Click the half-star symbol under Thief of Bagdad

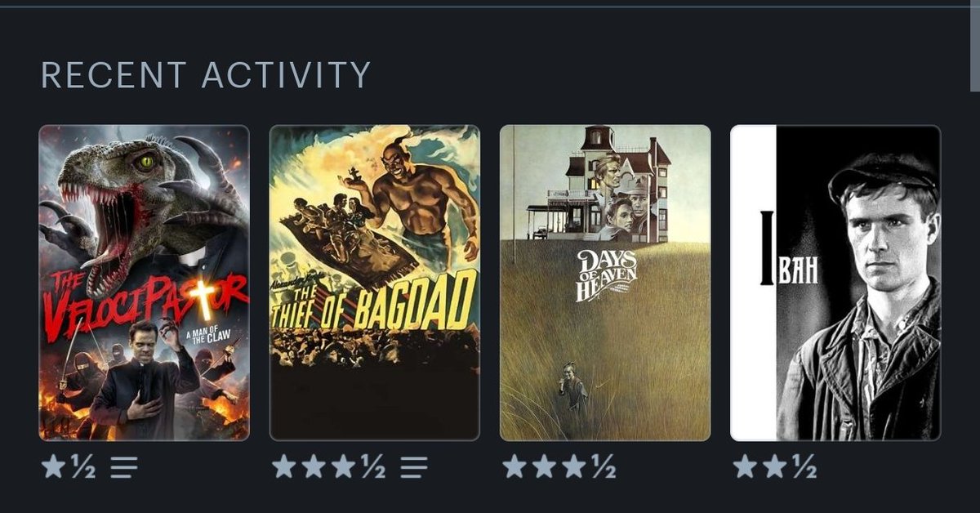(x=372, y=467)
